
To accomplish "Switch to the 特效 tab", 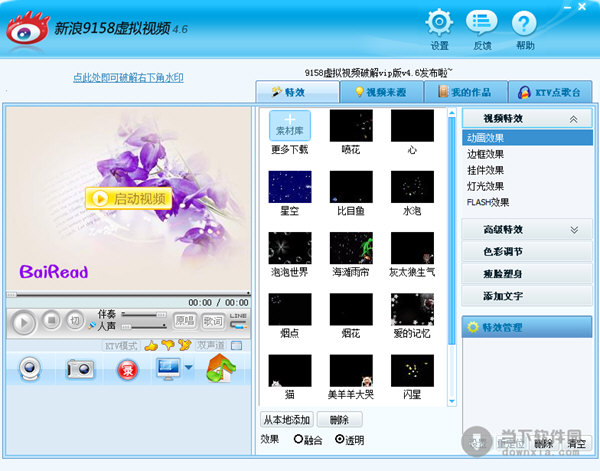I will [x=297, y=92].
